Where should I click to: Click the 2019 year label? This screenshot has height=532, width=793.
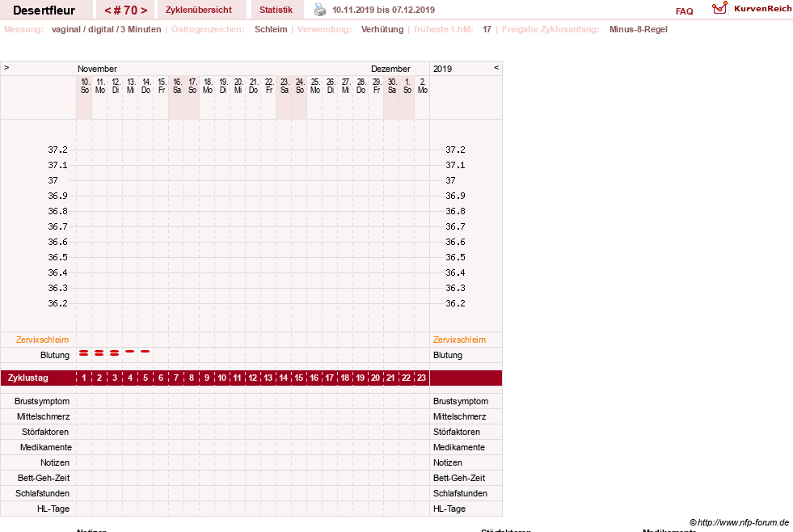(442, 69)
